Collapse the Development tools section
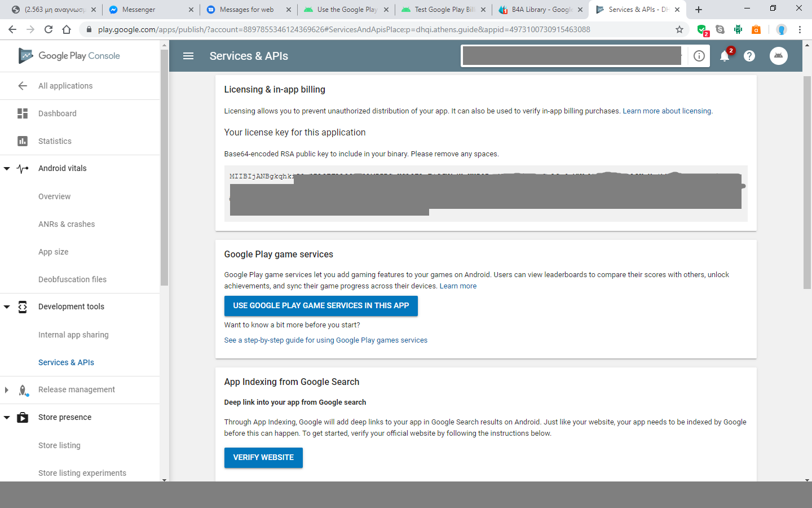 7,307
